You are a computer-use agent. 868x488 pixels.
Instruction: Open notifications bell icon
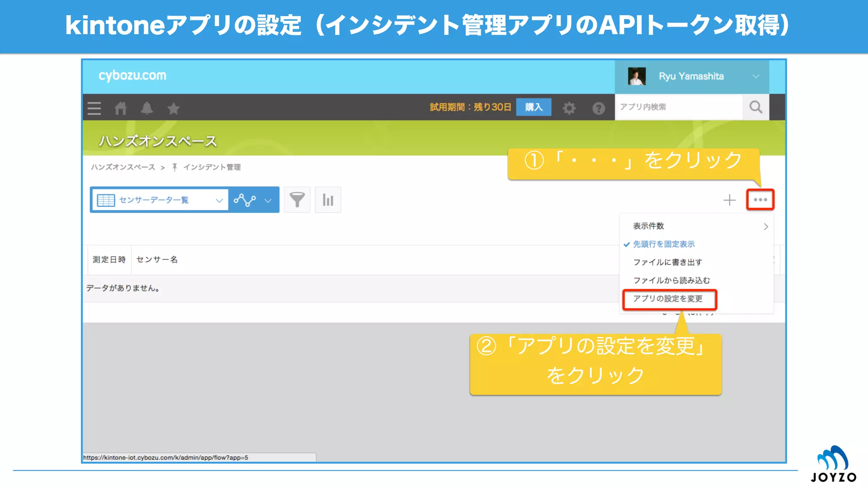click(147, 108)
